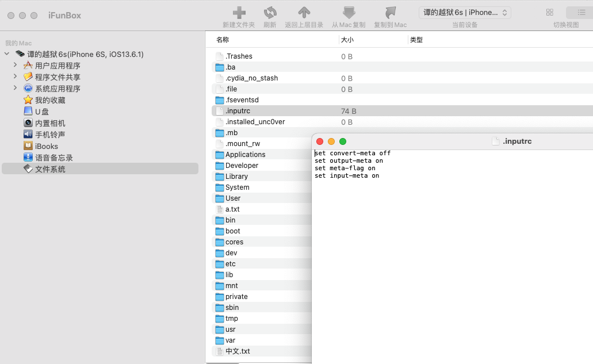This screenshot has height=364, width=593.
Task: Open the sbin folder icon
Action: (219, 308)
